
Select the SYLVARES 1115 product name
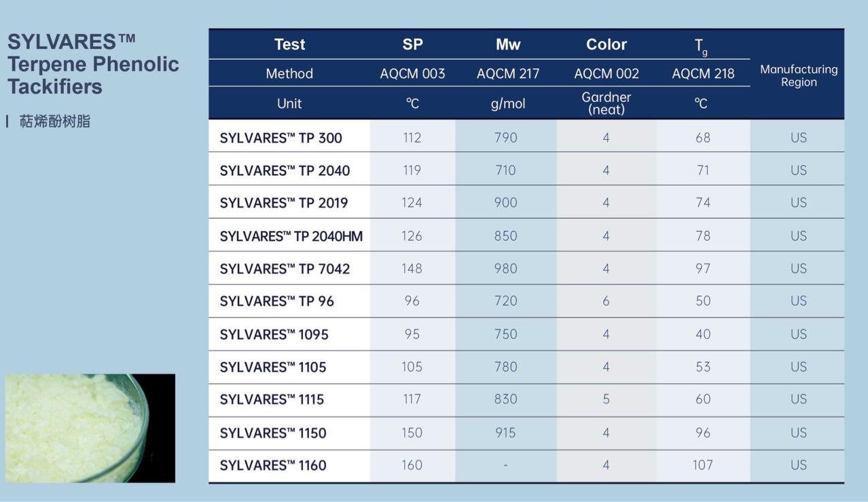(x=272, y=399)
